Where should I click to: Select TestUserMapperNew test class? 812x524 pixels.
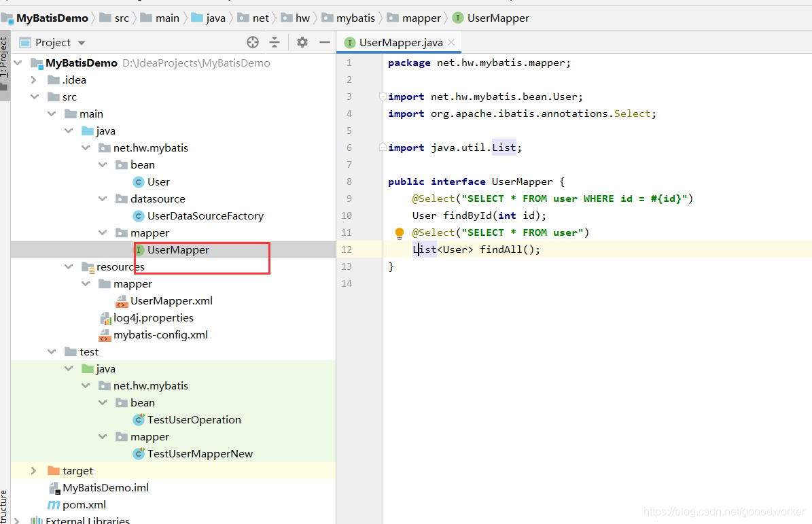[200, 453]
